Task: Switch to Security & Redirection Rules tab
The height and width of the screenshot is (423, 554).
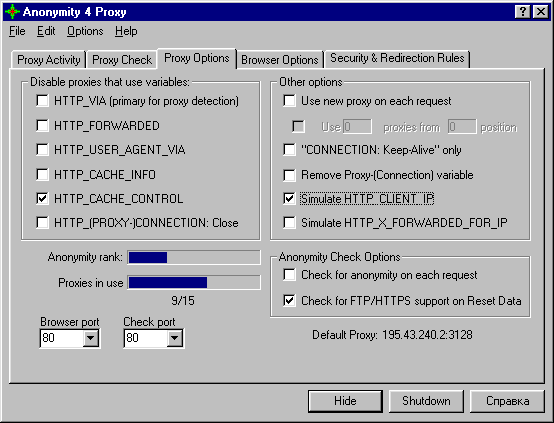Action: (x=397, y=58)
